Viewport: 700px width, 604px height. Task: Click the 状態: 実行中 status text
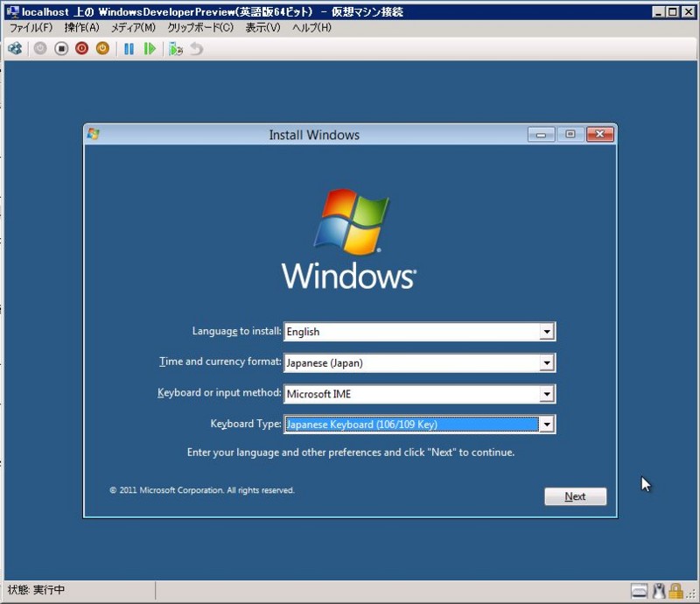[36, 590]
